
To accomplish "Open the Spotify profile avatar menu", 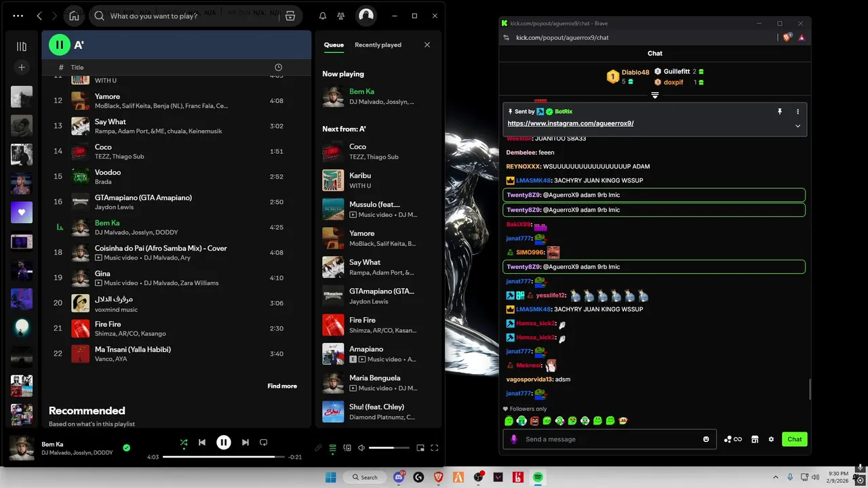I will click(x=366, y=16).
